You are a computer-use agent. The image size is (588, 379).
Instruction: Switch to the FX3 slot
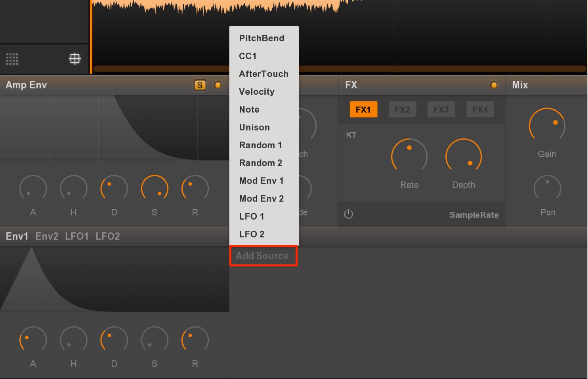coord(441,109)
